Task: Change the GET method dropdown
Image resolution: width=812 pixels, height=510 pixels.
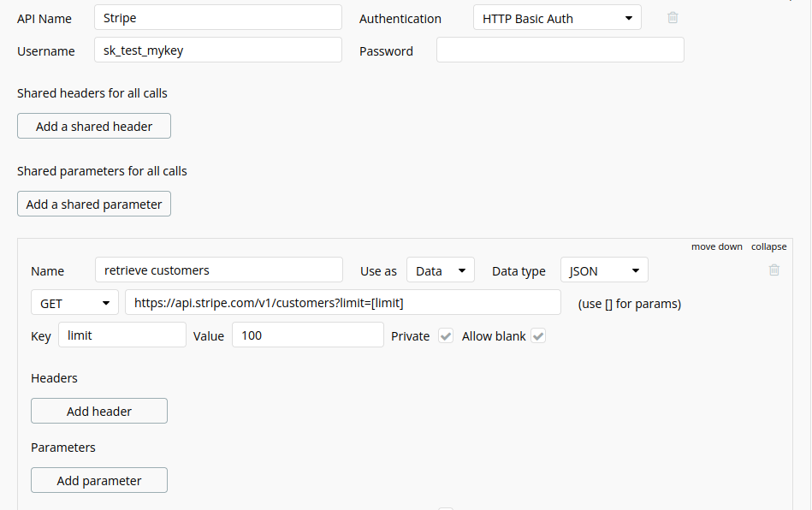Action: pyautogui.click(x=75, y=303)
